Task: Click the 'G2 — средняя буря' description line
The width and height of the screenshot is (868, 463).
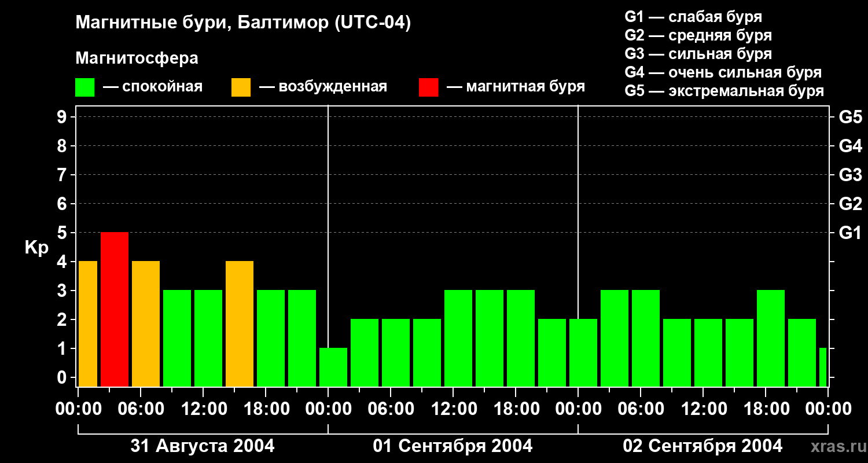Action: click(698, 35)
